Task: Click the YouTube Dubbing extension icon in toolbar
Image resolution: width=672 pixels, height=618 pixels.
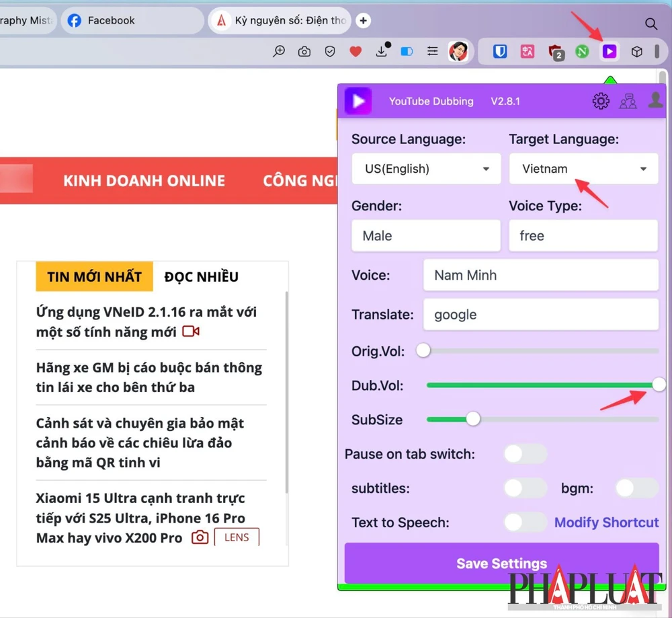Action: (609, 51)
